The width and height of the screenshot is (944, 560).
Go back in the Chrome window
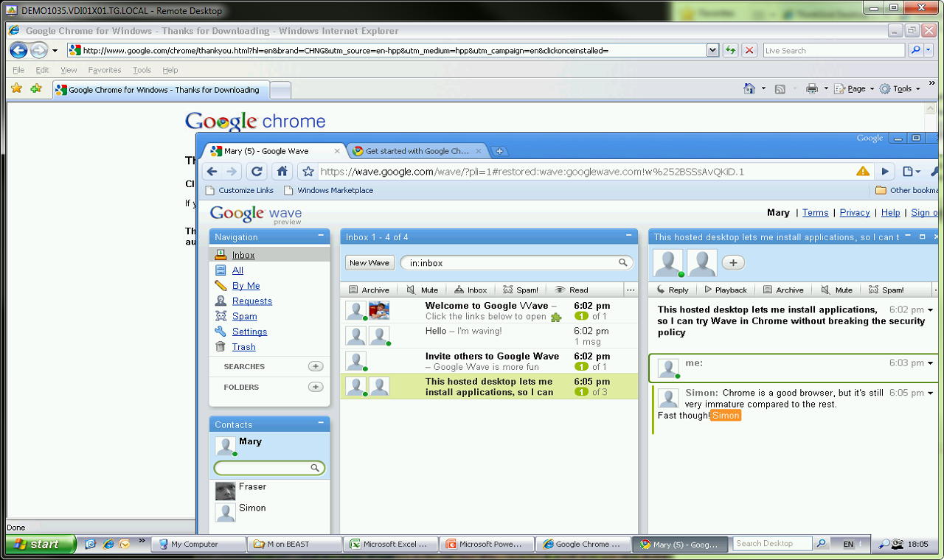pyautogui.click(x=212, y=172)
